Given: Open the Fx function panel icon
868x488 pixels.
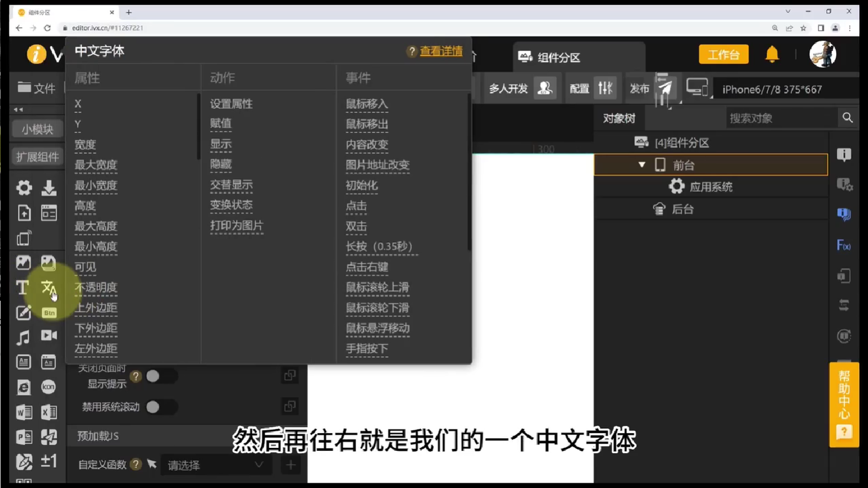Looking at the screenshot, I should (844, 245).
